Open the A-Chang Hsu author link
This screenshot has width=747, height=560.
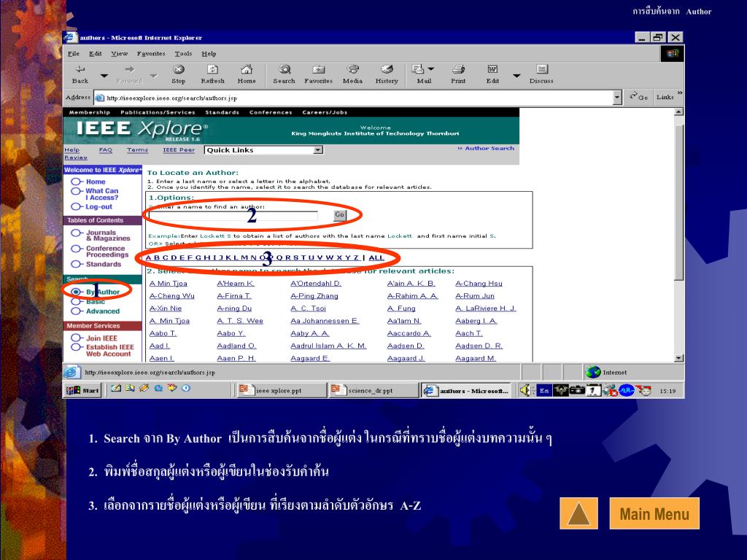479,284
